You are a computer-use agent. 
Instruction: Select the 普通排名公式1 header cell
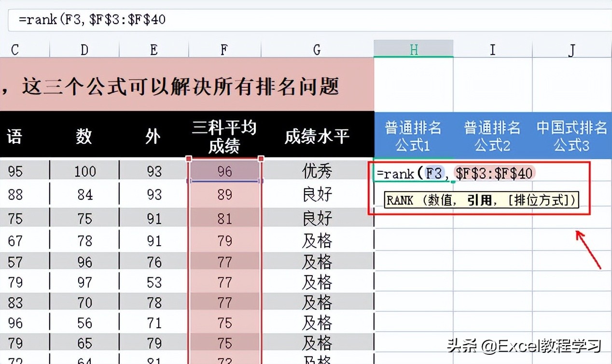[414, 136]
